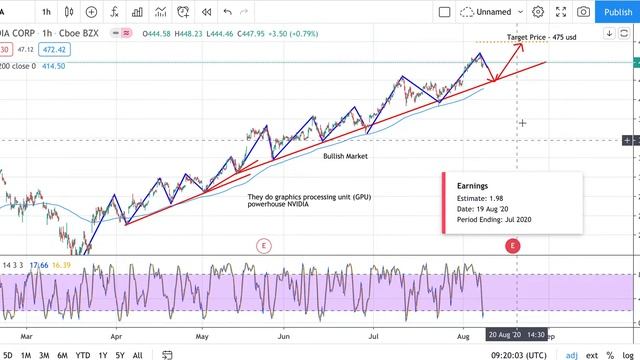
Task: Click the stochastic value 16.39
Action: click(x=61, y=265)
